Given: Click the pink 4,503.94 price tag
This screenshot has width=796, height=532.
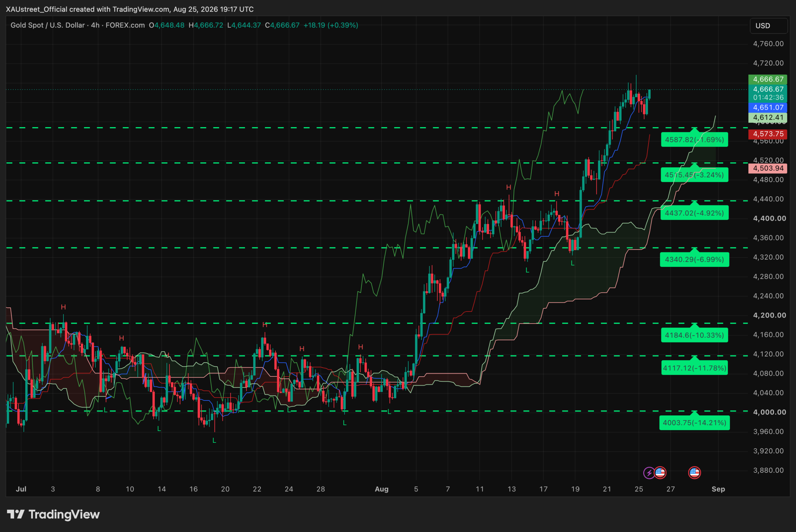Looking at the screenshot, I should (768, 168).
